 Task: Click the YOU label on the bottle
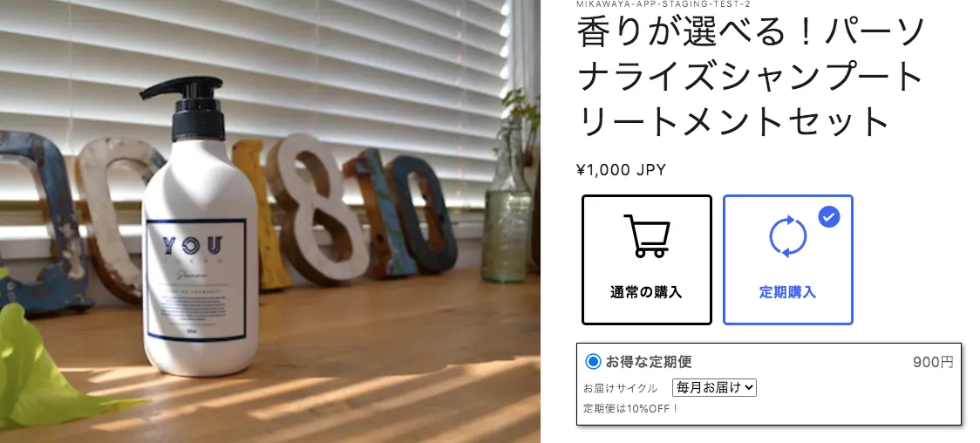(193, 245)
